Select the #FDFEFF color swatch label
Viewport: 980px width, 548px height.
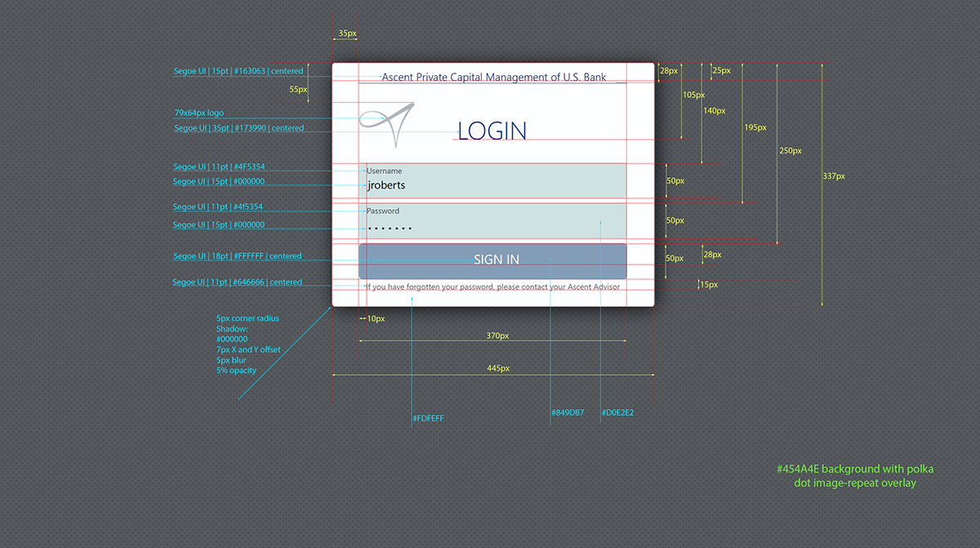coord(428,418)
